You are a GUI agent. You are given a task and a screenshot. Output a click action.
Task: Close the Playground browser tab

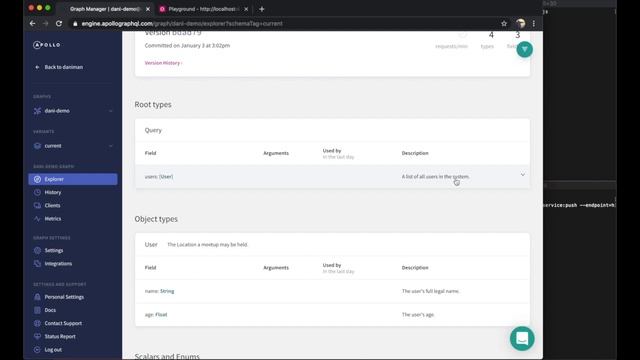(x=246, y=9)
